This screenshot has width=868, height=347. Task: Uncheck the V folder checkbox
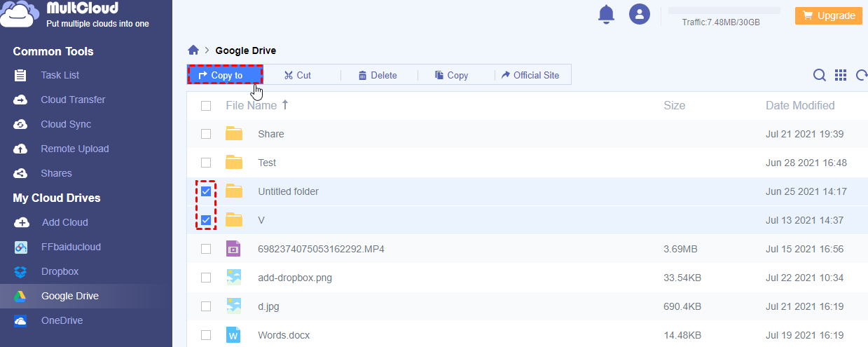(x=206, y=220)
